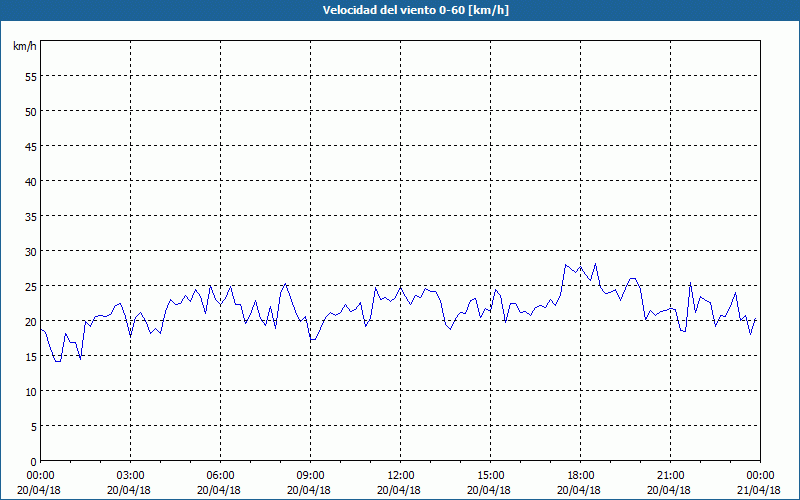The width and height of the screenshot is (800, 500).
Task: Click the "20/04/18" date beneath 12:00
Action: pyautogui.click(x=399, y=490)
